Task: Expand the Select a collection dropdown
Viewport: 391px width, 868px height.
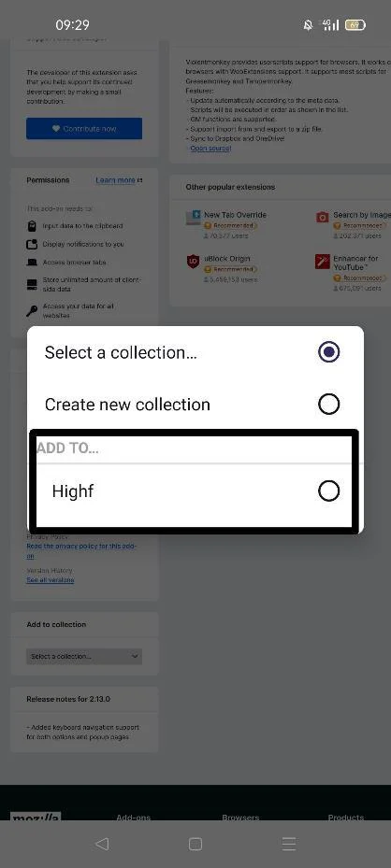Action: pyautogui.click(x=84, y=657)
